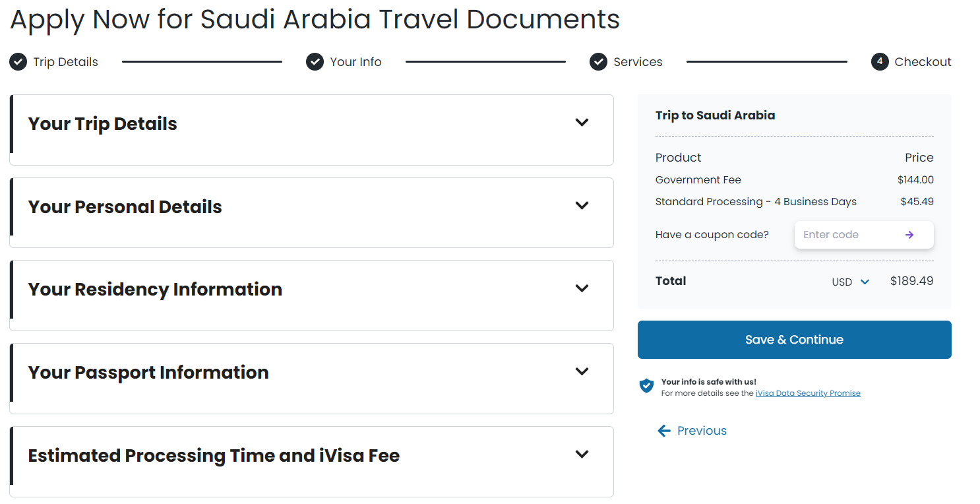Expand Estimated Processing Time and iVisa Fee
Image resolution: width=980 pixels, height=504 pixels.
coord(582,455)
